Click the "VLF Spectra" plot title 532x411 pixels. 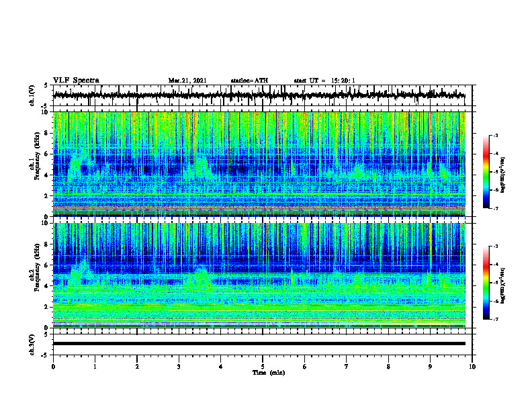coord(76,81)
